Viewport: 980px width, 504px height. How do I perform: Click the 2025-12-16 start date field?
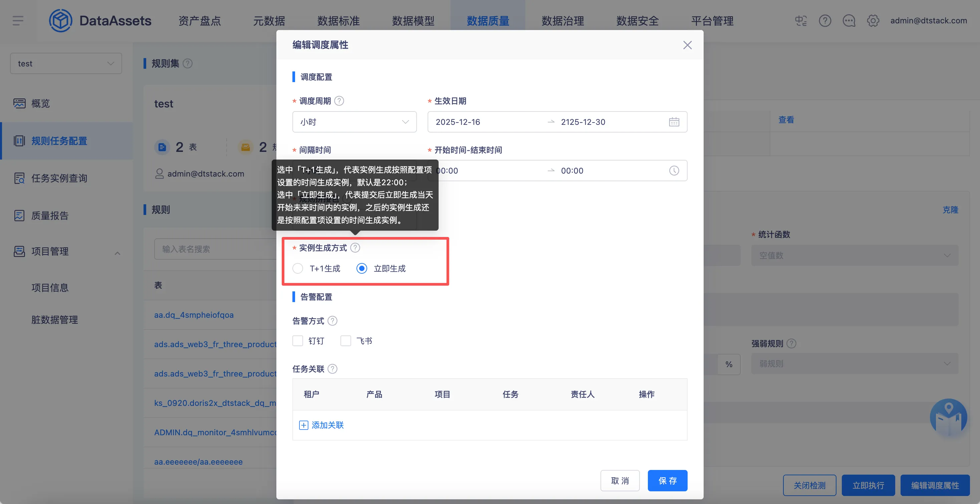458,122
